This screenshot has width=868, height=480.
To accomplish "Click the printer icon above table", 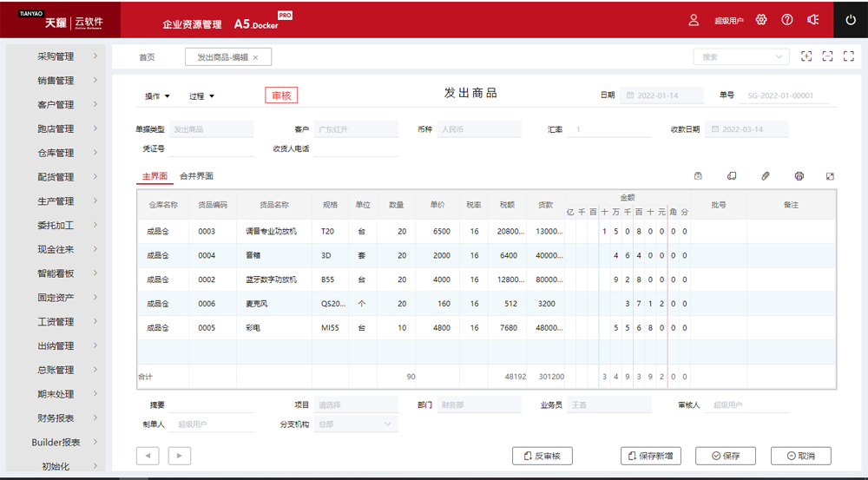I will click(799, 176).
